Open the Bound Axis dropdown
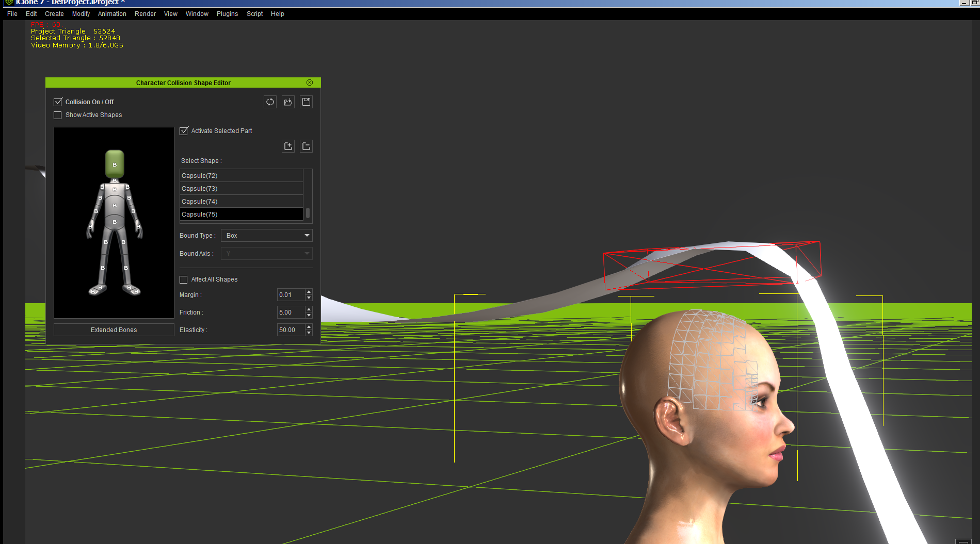980x544 pixels. pos(266,254)
